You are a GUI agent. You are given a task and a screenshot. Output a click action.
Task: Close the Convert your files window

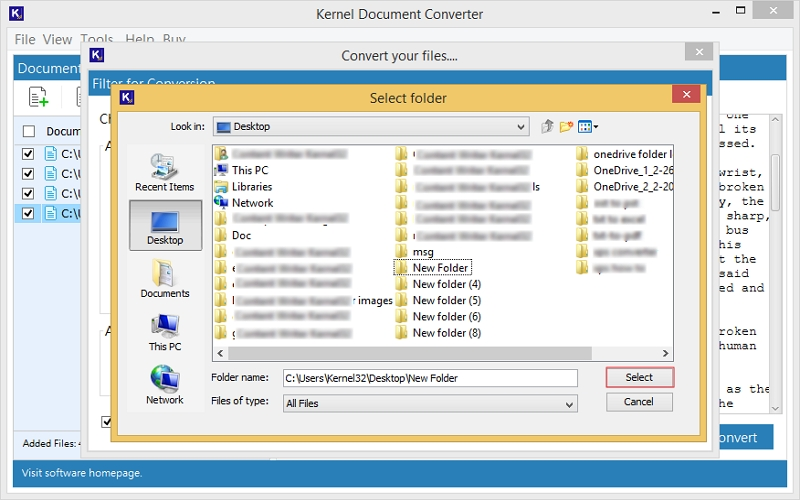pos(699,52)
